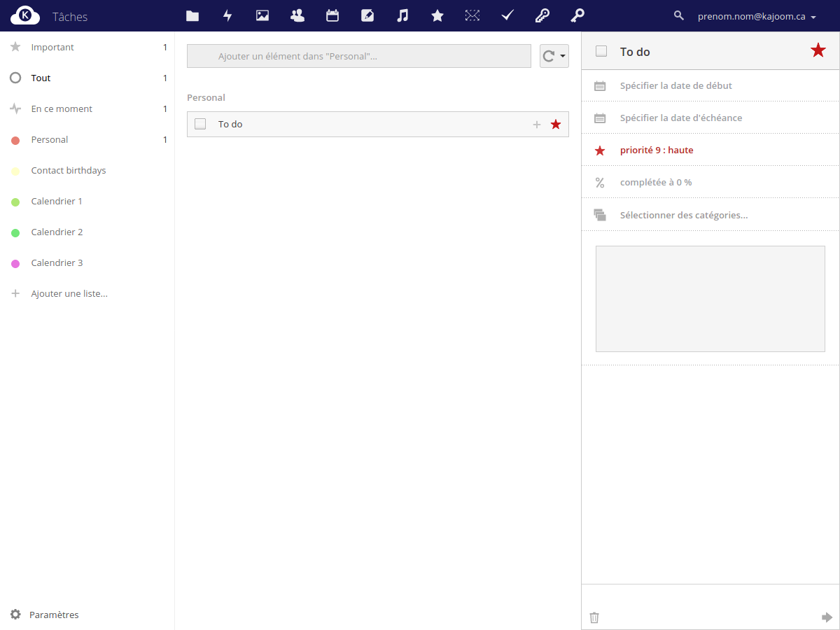The width and height of the screenshot is (840, 630).
Task: Click the arrow icon to hide details
Action: click(827, 617)
